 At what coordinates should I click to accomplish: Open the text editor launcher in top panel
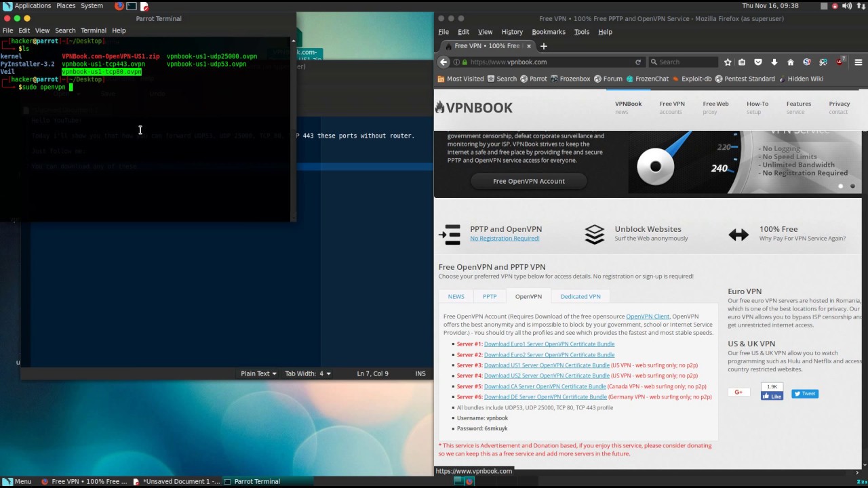tap(144, 5)
